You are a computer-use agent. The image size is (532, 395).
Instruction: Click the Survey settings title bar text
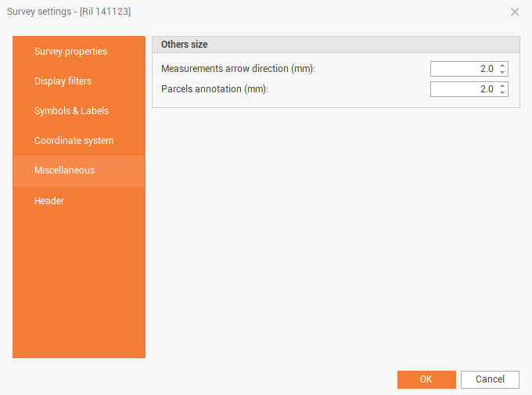coord(69,12)
